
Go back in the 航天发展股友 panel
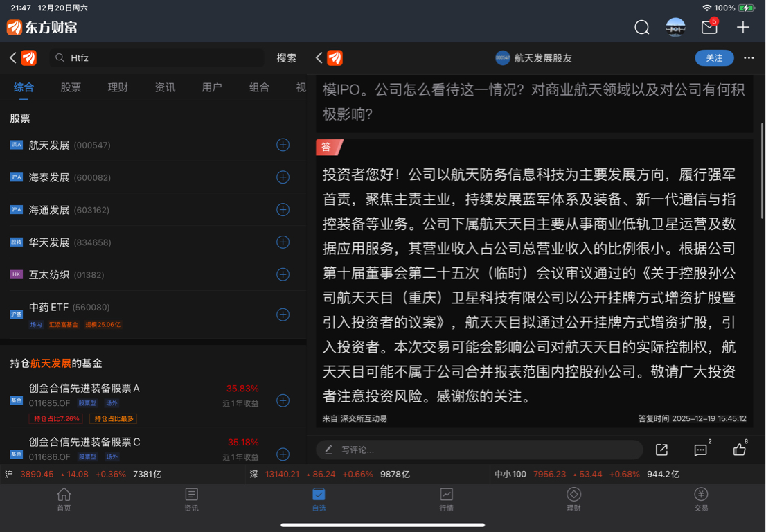pos(319,57)
